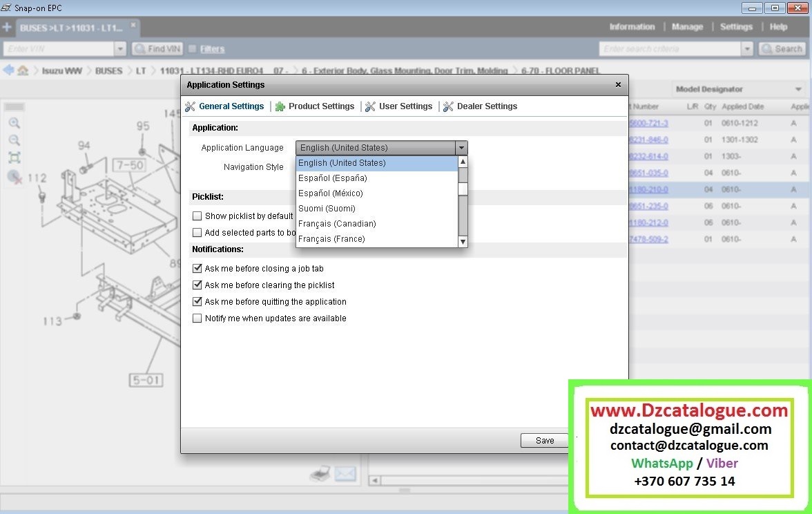The height and width of the screenshot is (514, 812).
Task: Click the email envelope icon
Action: (345, 474)
